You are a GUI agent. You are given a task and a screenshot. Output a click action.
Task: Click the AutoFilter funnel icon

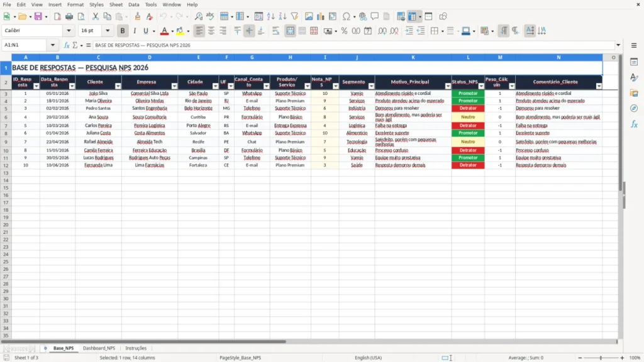(294, 16)
